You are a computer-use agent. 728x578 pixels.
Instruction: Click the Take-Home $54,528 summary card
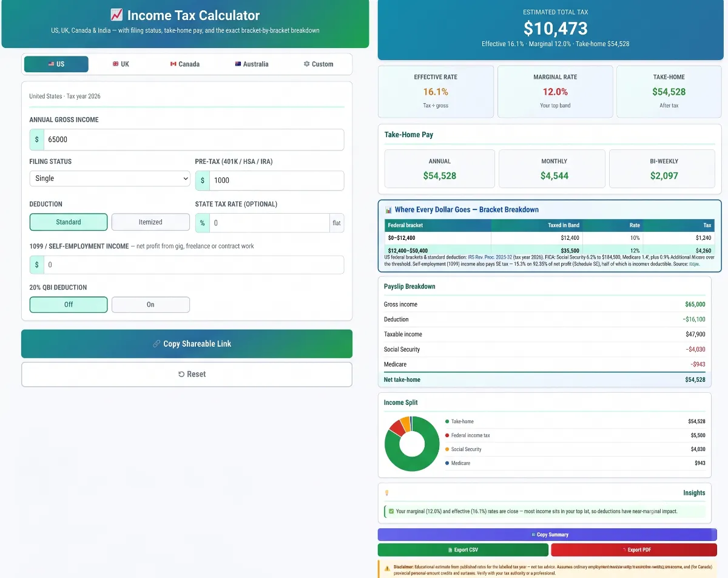pyautogui.click(x=669, y=91)
